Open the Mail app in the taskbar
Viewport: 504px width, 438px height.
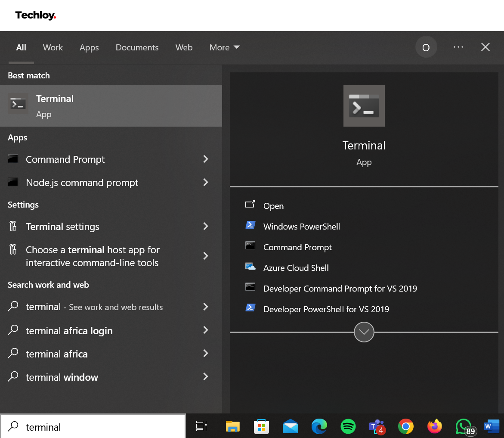tap(291, 426)
